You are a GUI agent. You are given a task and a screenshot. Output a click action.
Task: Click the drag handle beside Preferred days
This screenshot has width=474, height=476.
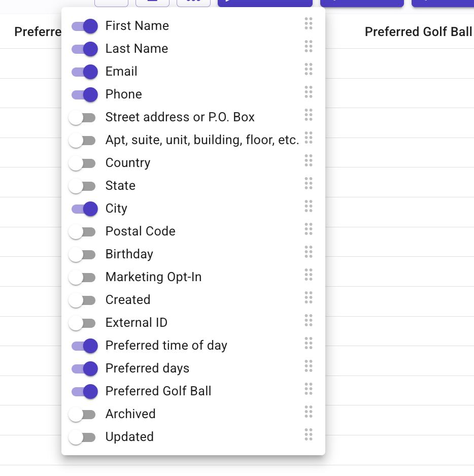tap(308, 366)
